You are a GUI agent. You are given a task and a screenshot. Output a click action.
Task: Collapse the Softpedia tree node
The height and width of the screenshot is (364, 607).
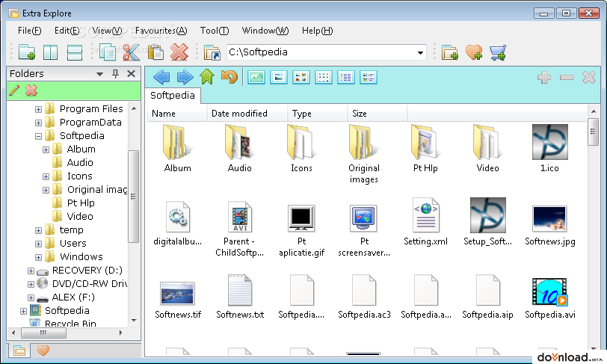click(38, 136)
